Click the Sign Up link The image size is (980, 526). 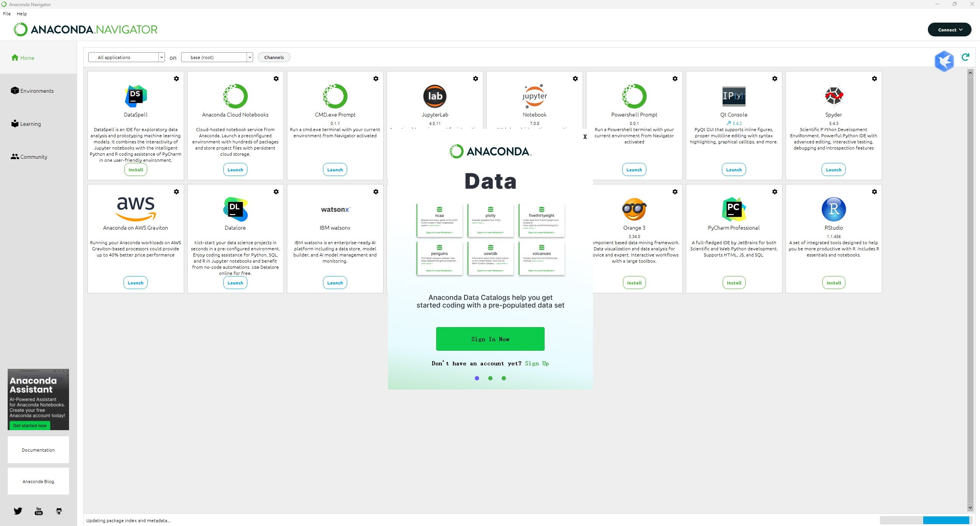[537, 363]
